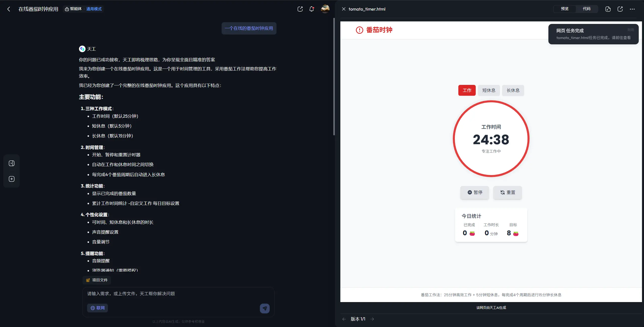644x327 pixels.
Task: Go to next version arrow
Action: pos(372,319)
